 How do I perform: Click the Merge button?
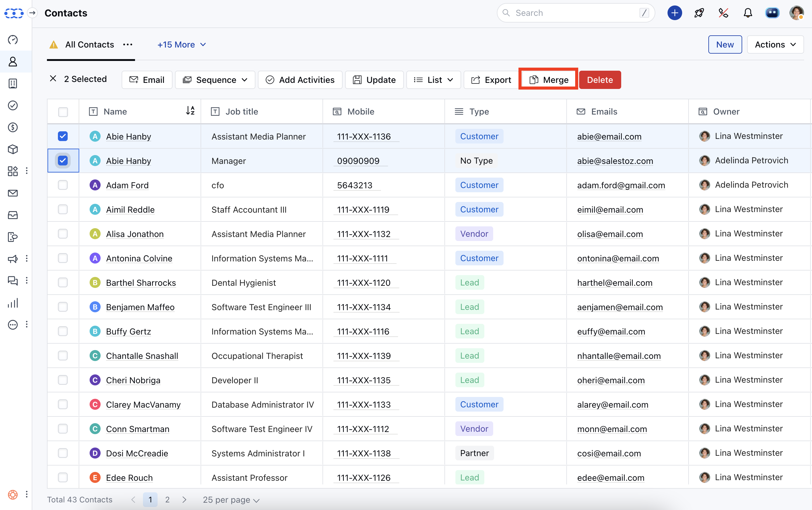coord(549,80)
